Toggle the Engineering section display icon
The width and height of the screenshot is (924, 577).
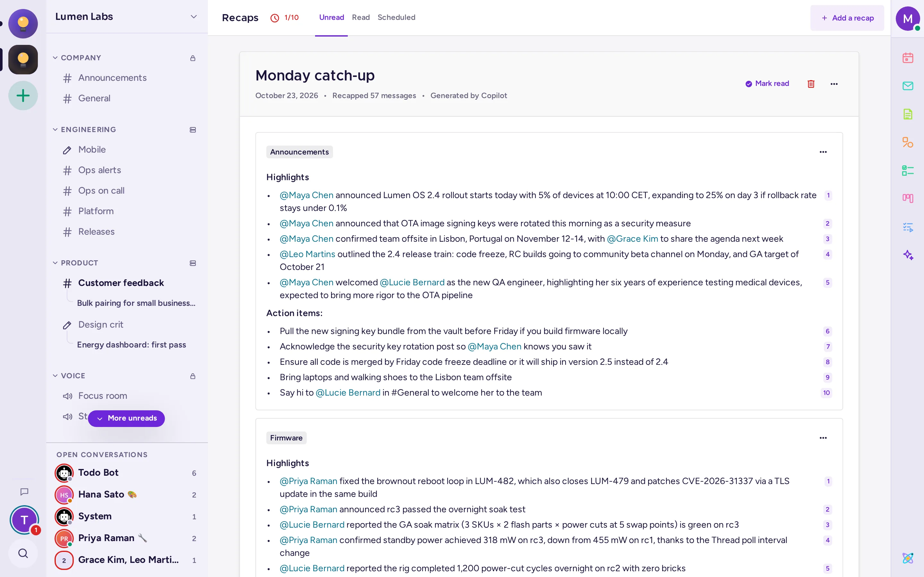193,130
